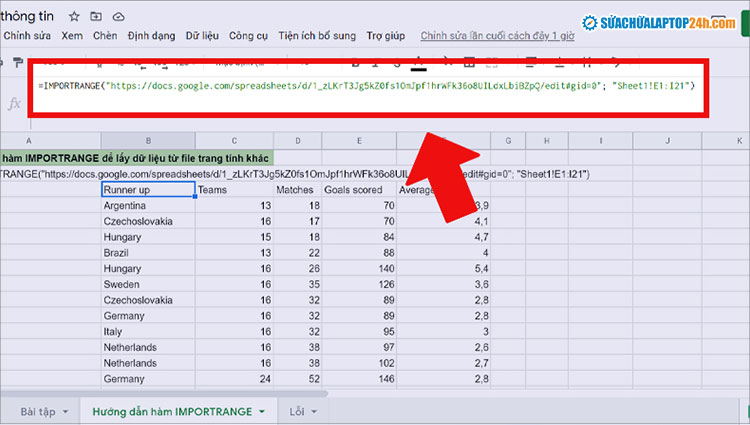The height and width of the screenshot is (425, 750).
Task: Open the Định dạng menu
Action: (151, 36)
